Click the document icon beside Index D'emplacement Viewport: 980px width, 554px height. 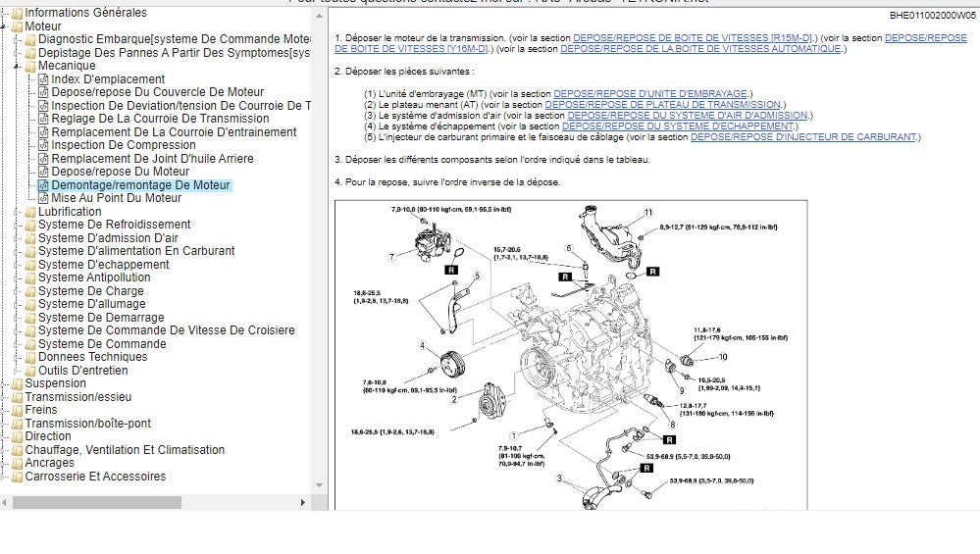43,79
